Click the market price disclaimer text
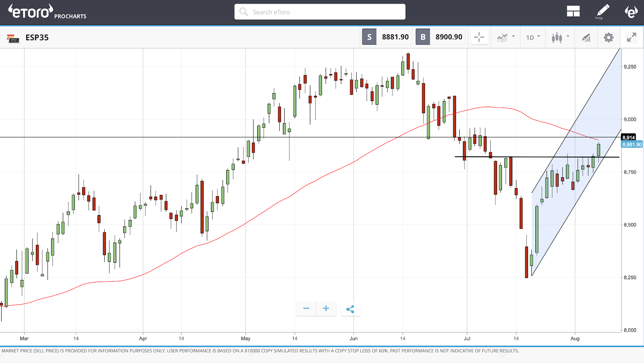Viewport: 644px width, 363px height. [x=260, y=351]
